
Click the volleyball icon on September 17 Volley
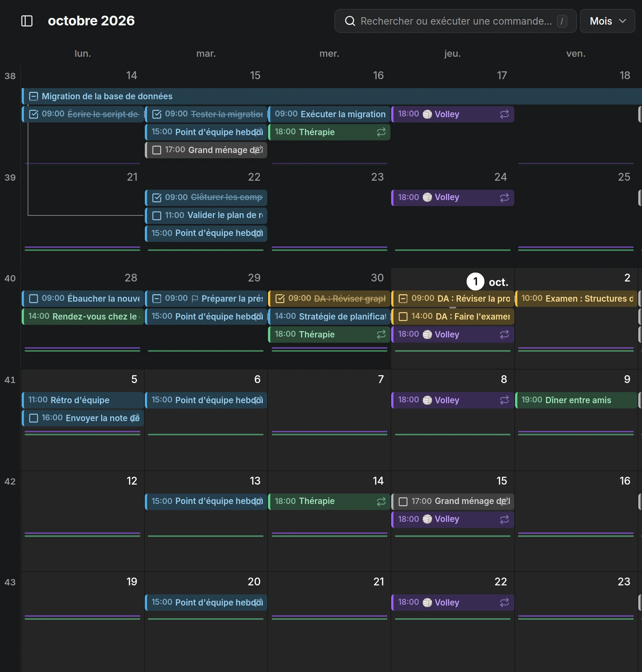coord(427,114)
